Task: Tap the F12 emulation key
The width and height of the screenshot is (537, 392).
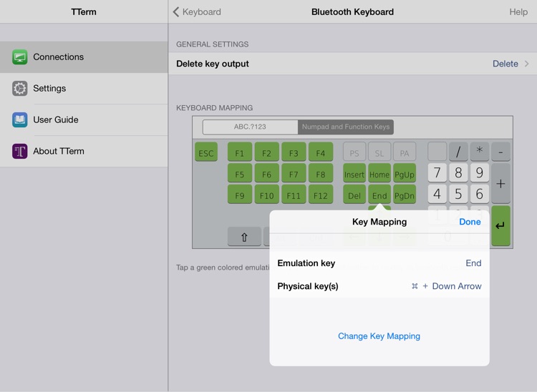Action: tap(321, 195)
